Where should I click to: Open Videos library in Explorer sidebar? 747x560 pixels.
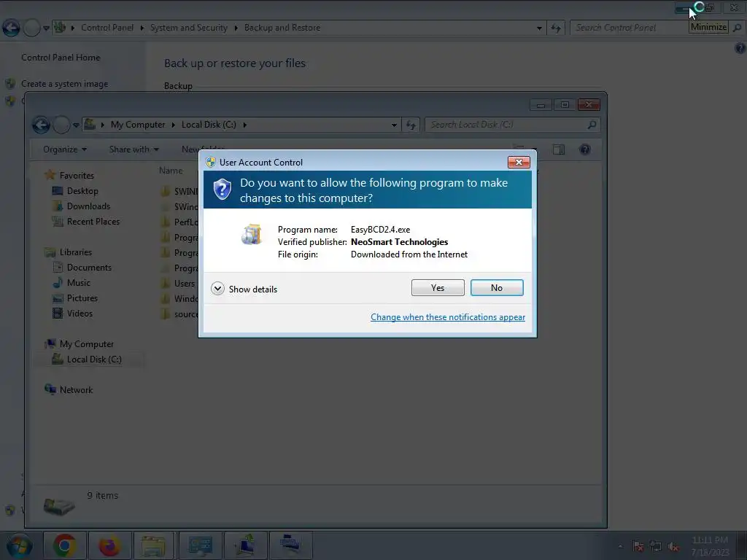[x=80, y=314]
